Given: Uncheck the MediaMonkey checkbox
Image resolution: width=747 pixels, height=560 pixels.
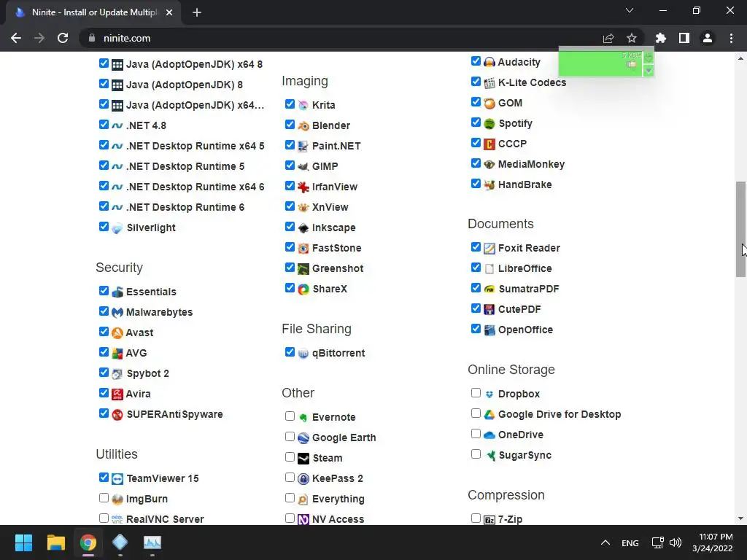Looking at the screenshot, I should [476, 163].
